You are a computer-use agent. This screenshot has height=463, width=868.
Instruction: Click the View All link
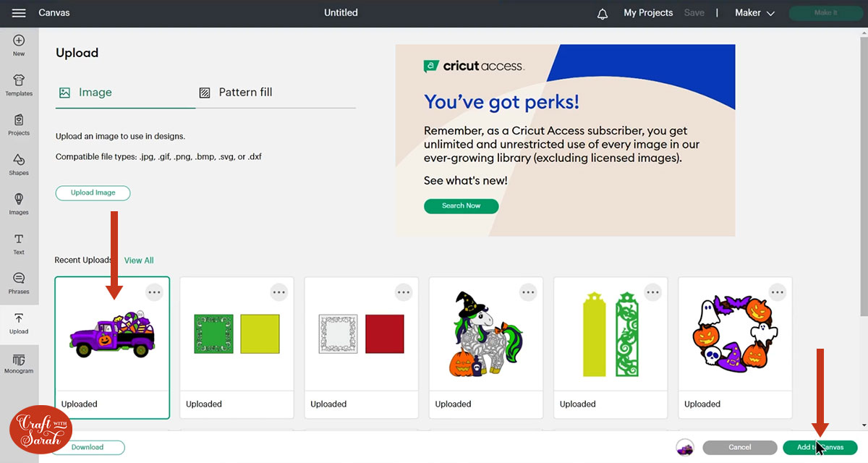click(x=139, y=260)
